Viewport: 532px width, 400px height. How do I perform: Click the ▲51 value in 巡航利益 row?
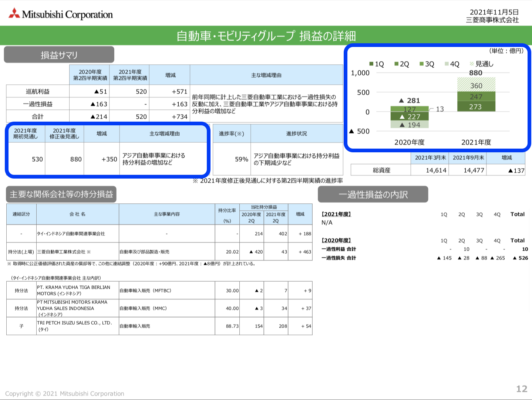(x=101, y=92)
